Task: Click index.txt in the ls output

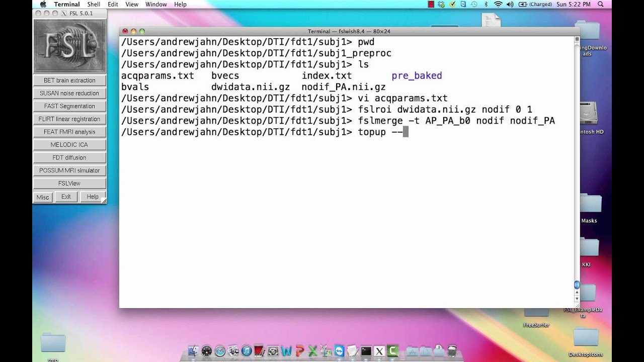Action: coord(327,76)
